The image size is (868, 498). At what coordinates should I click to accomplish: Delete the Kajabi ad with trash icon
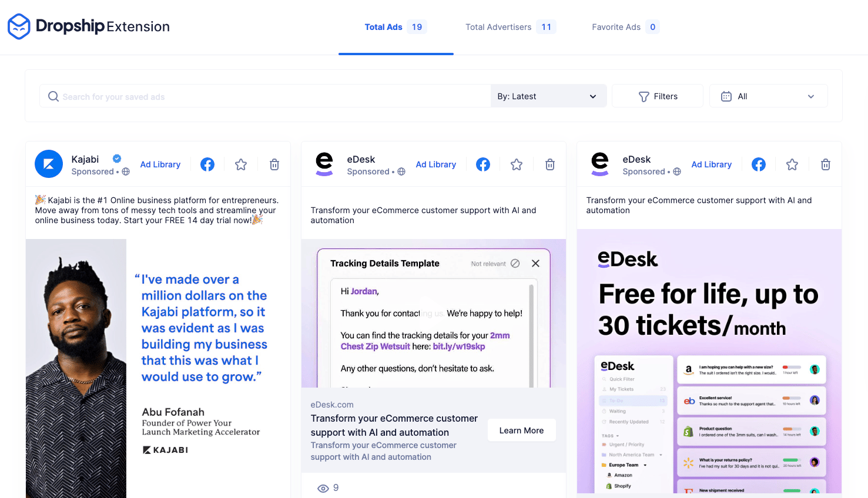[x=274, y=164]
